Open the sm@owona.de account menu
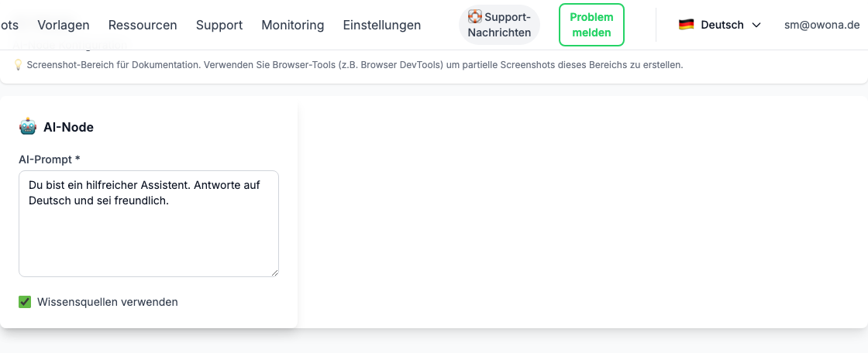Image resolution: width=868 pixels, height=353 pixels. click(x=821, y=25)
